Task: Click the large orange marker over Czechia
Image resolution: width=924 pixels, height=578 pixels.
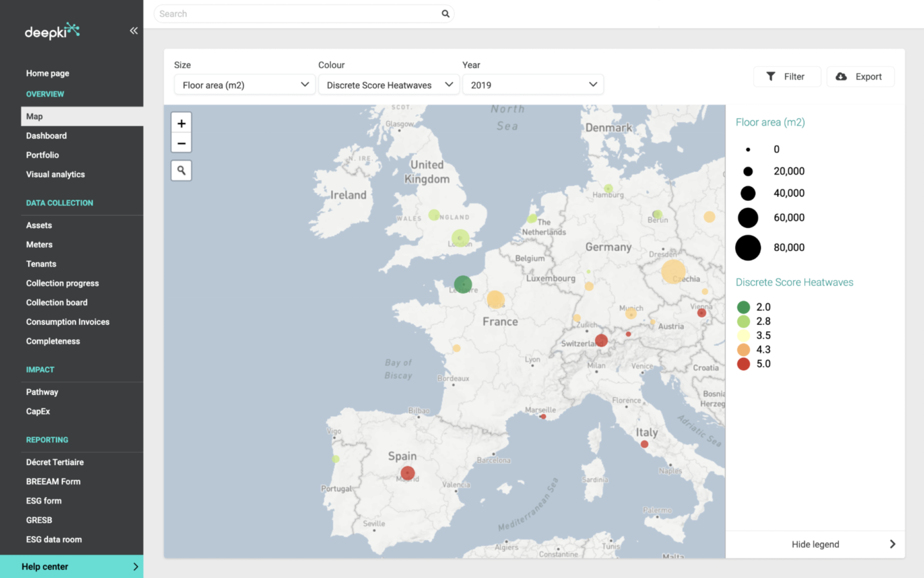Action: pyautogui.click(x=673, y=272)
